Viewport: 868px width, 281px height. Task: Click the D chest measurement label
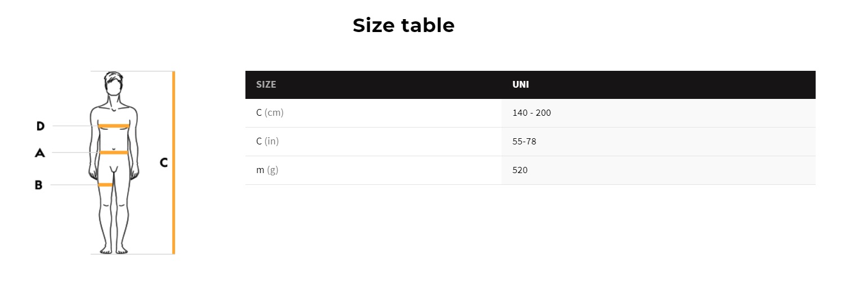[x=41, y=126]
